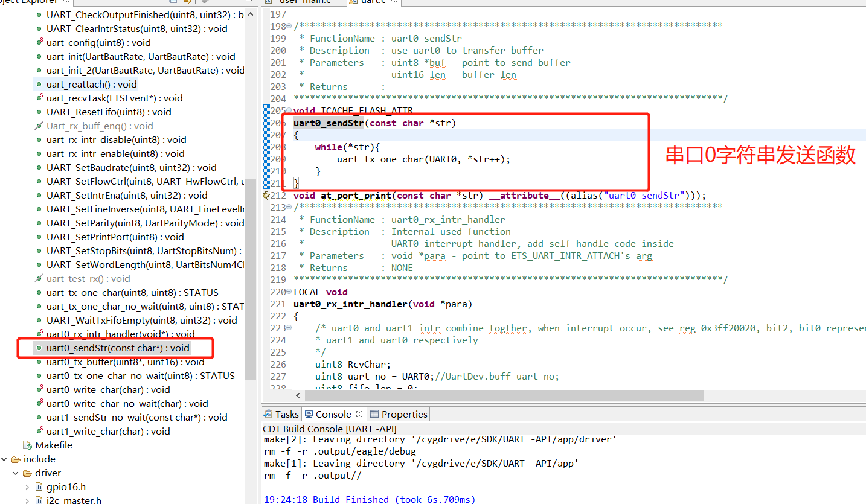Select UART_SetPrintPort(uint8) entry
Viewport: 866px width, 504px height.
coord(115,237)
